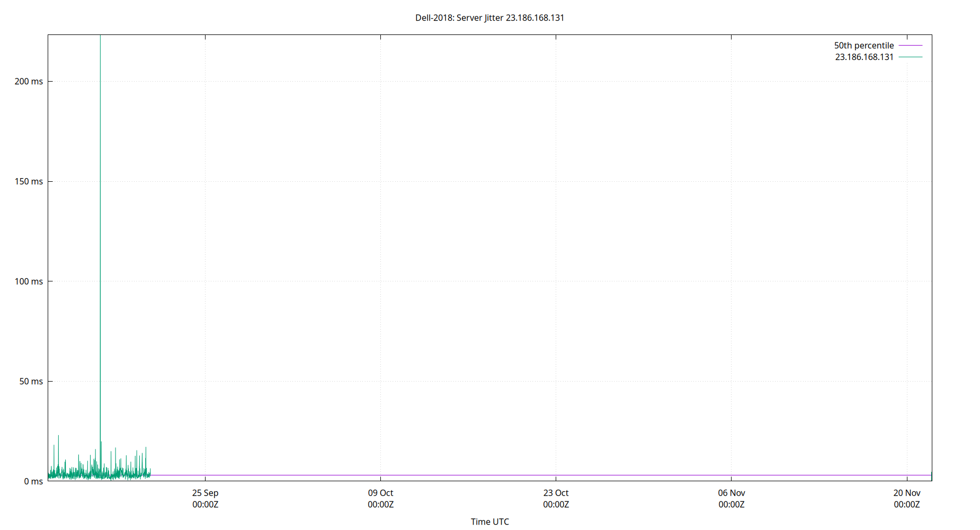Select the 23 Oct tick label
The height and width of the screenshot is (530, 980).
[556, 493]
